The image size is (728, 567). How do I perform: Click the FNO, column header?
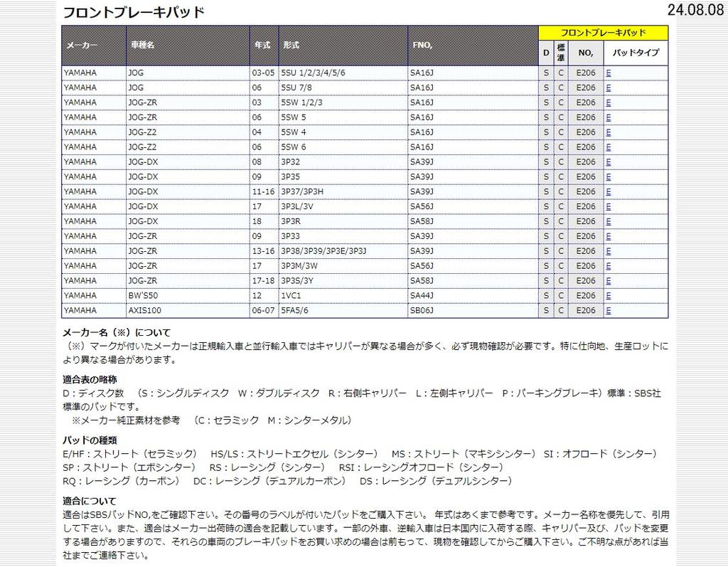(422, 45)
